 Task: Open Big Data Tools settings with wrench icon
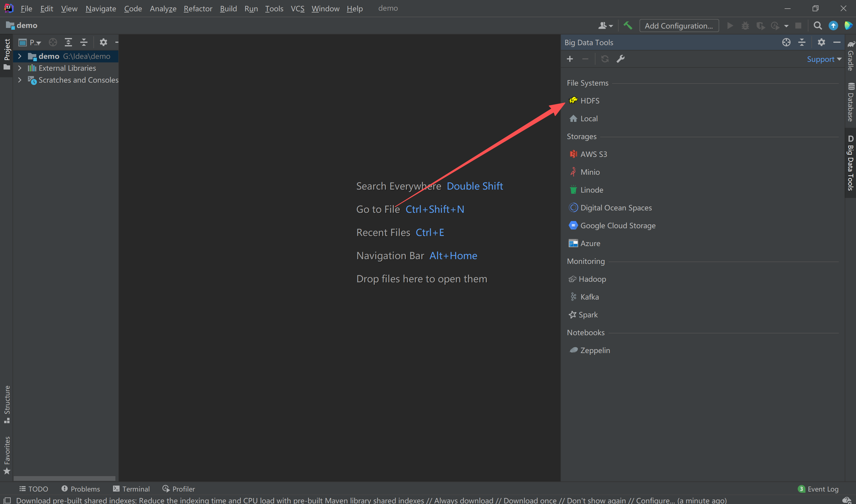(620, 59)
